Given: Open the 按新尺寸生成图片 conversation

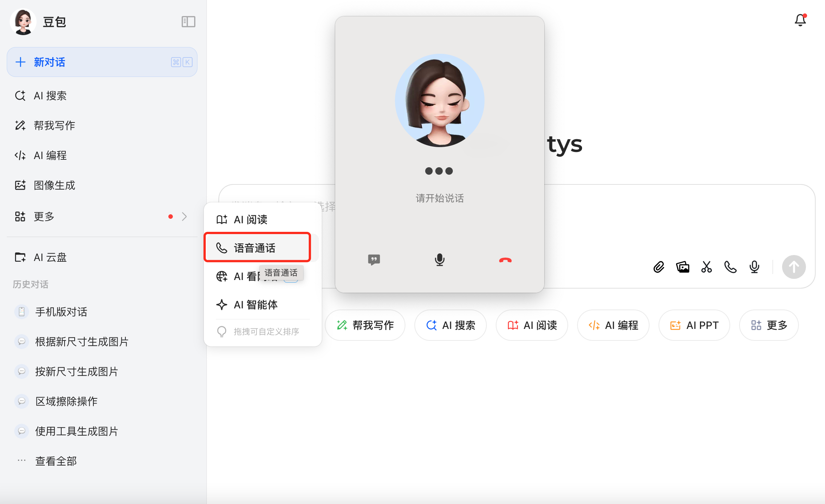Looking at the screenshot, I should coord(102,371).
